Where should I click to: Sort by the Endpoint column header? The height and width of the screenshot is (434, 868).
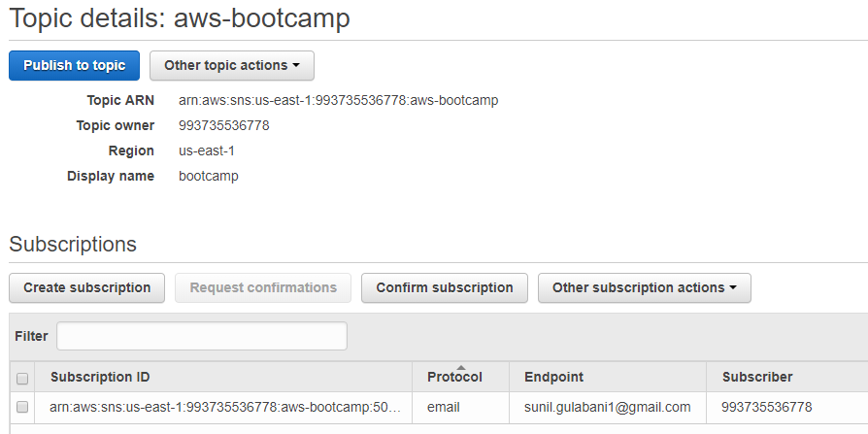[553, 377]
